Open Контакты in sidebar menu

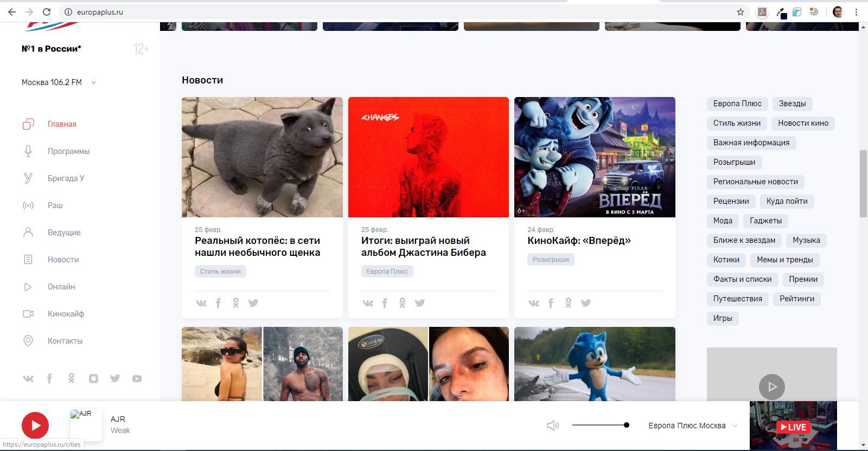pyautogui.click(x=53, y=341)
